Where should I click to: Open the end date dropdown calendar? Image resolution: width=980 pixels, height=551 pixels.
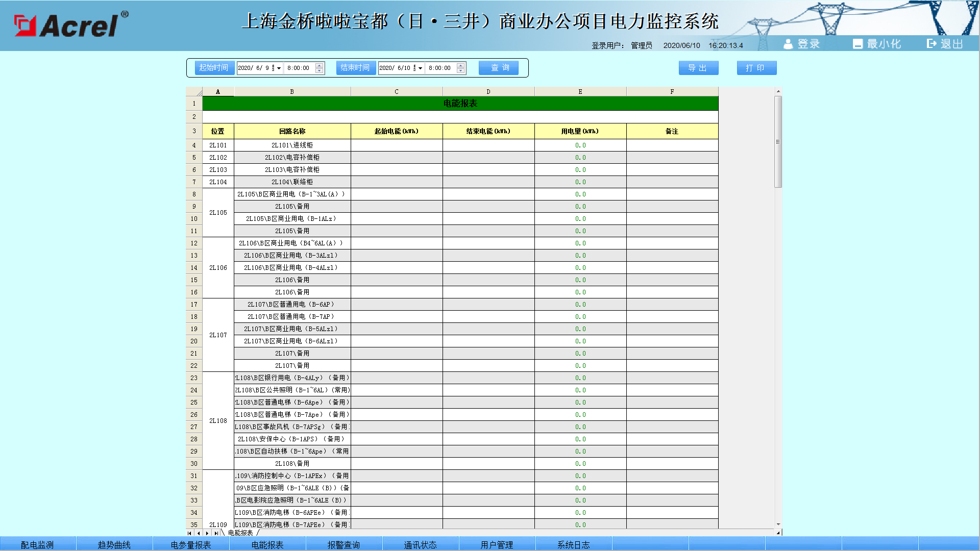pyautogui.click(x=420, y=68)
